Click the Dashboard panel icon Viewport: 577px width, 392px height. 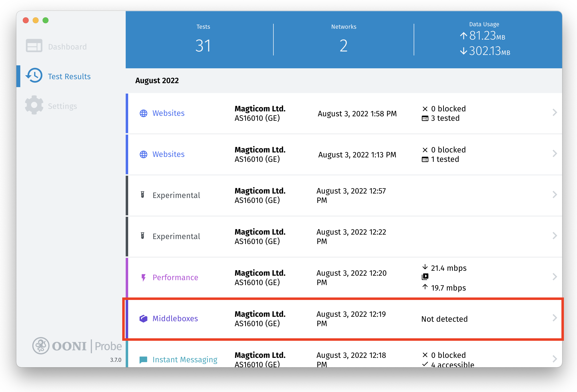34,46
